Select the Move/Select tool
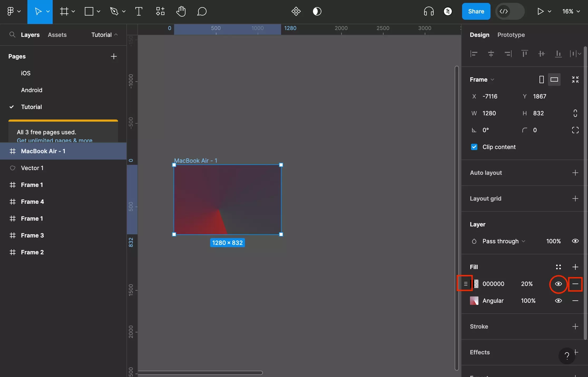The image size is (588, 377). (37, 11)
